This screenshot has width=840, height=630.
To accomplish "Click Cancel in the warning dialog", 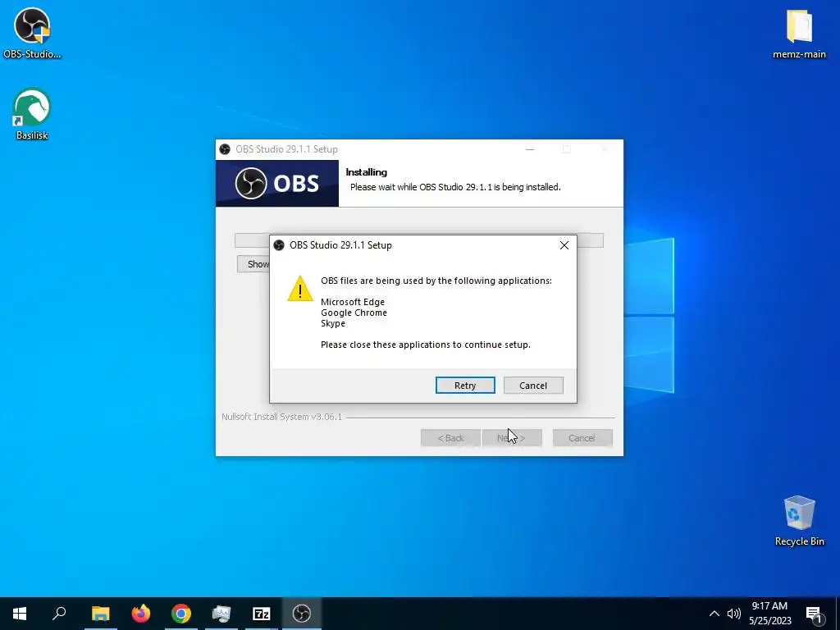I will pos(533,386).
